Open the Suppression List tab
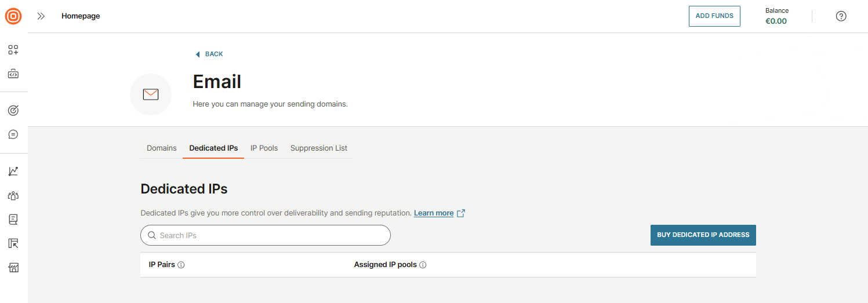 pyautogui.click(x=319, y=148)
